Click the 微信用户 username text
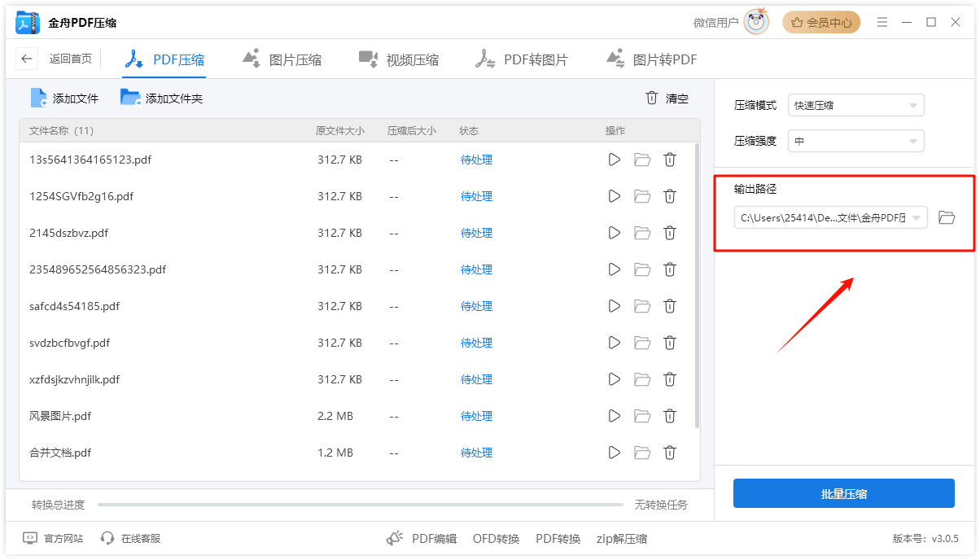 [x=716, y=23]
